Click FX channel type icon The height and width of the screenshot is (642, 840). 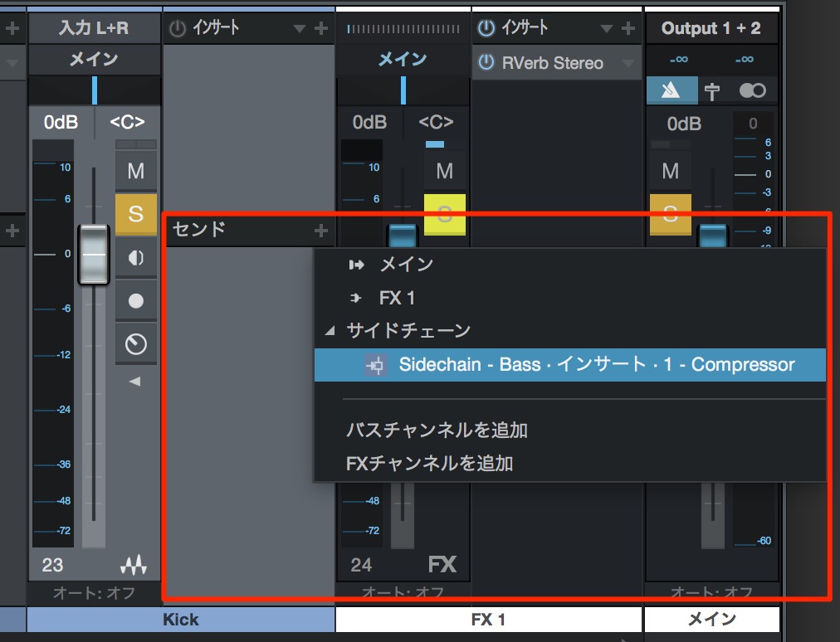point(442,564)
